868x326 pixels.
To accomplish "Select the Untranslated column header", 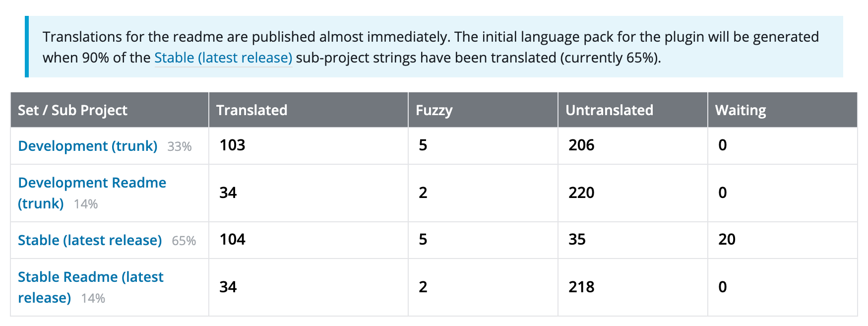I will click(x=609, y=110).
